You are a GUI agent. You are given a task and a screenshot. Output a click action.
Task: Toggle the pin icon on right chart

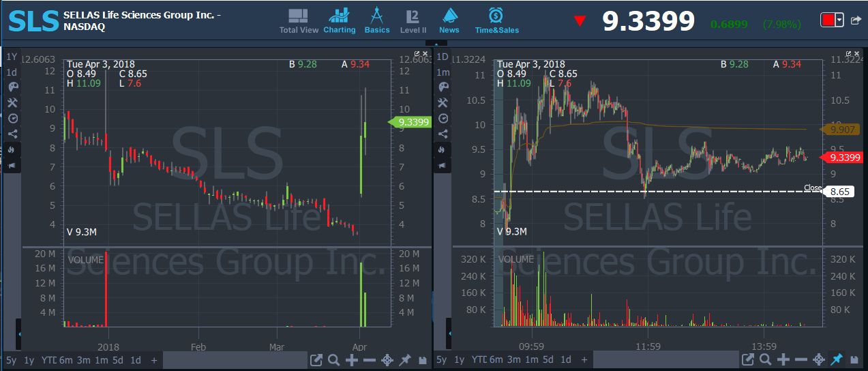[x=836, y=359]
